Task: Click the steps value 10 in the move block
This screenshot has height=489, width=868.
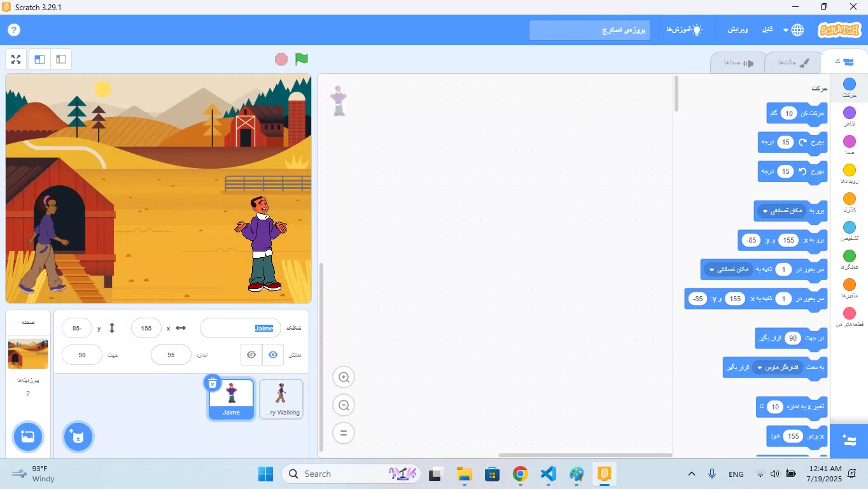Action: (788, 113)
